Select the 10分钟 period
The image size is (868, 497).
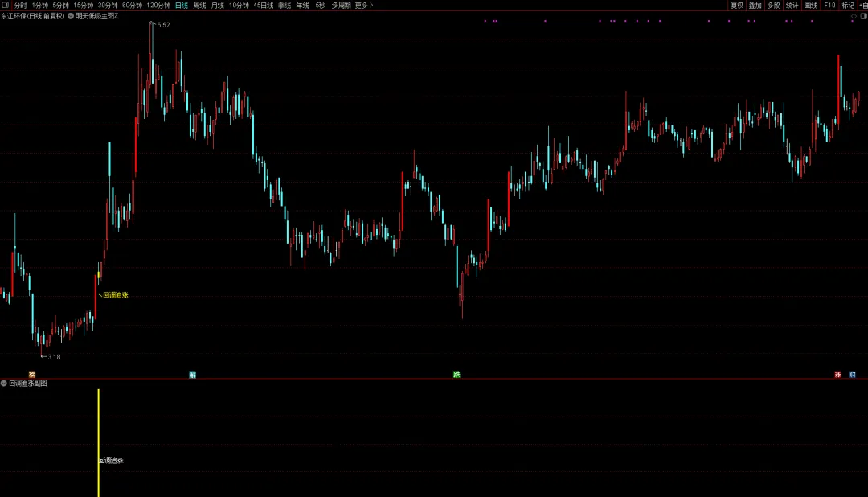click(x=240, y=5)
